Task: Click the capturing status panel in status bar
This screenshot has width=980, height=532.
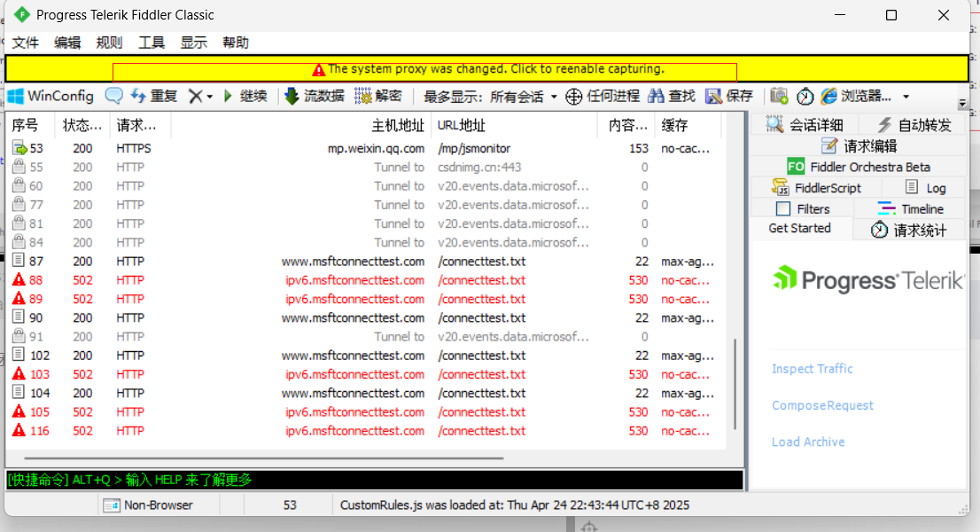Action: 52,505
